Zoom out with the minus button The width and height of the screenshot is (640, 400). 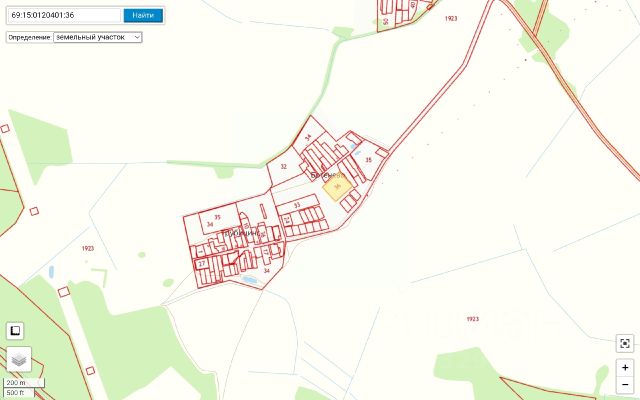625,384
